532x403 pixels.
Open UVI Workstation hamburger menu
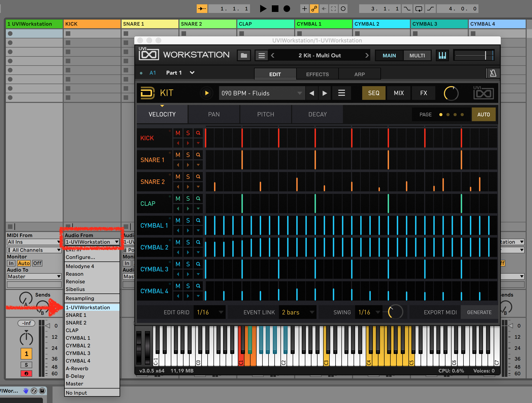tap(262, 55)
